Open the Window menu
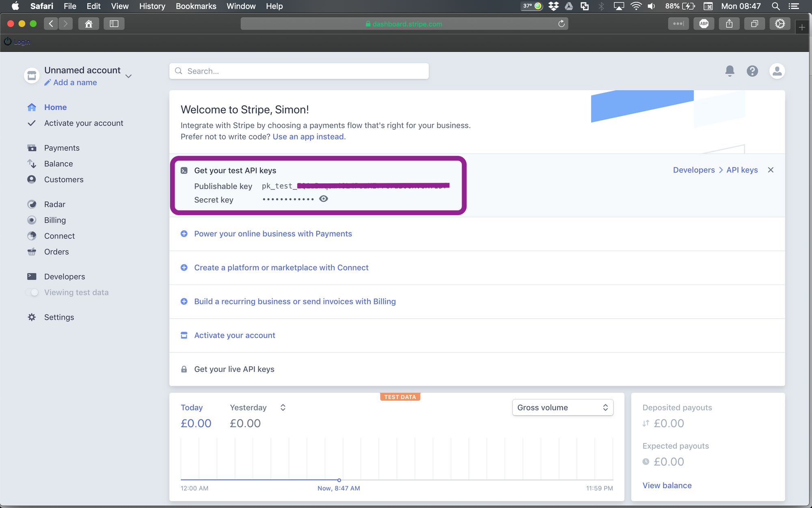 tap(241, 6)
